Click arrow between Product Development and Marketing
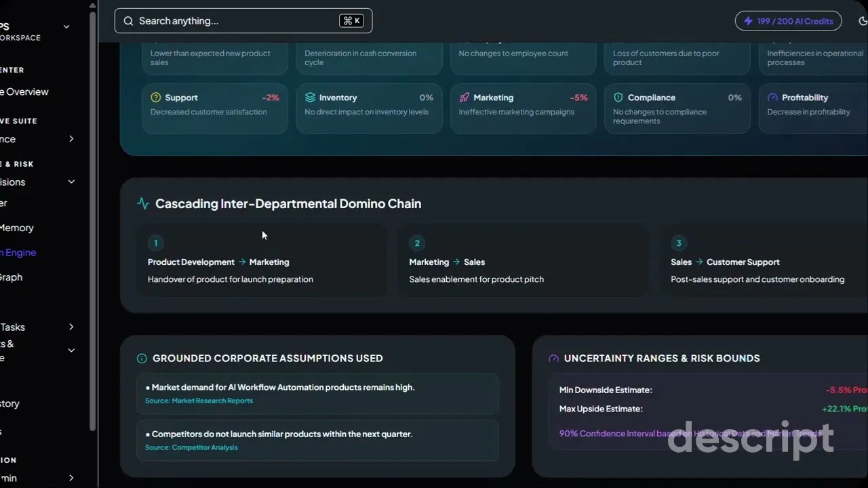Image resolution: width=868 pixels, height=488 pixels. (x=242, y=262)
